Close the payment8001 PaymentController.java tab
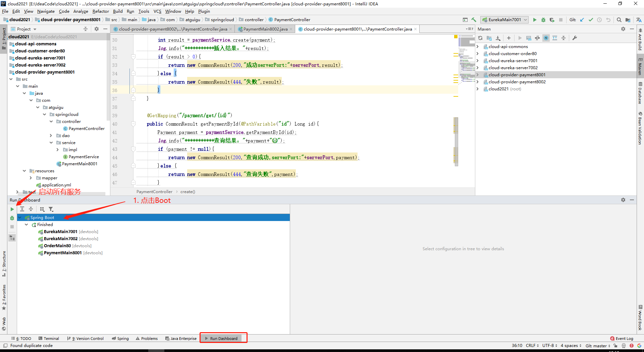The width and height of the screenshot is (644, 352). 416,29
